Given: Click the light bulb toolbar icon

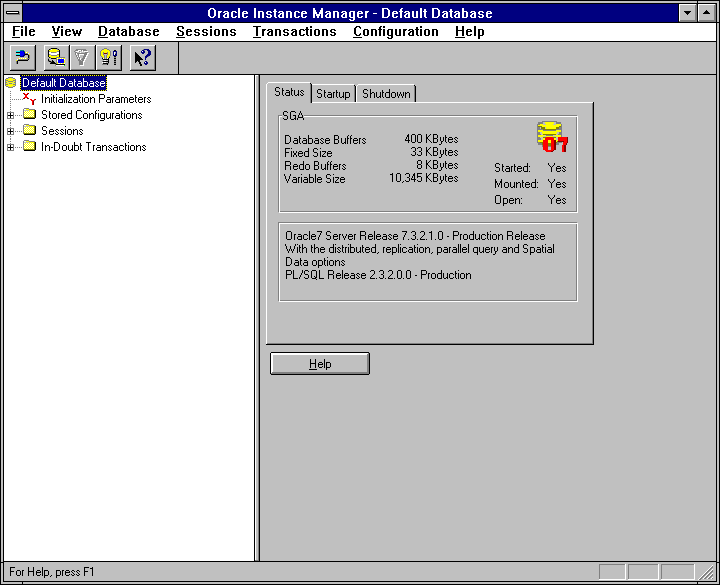Looking at the screenshot, I should point(109,58).
